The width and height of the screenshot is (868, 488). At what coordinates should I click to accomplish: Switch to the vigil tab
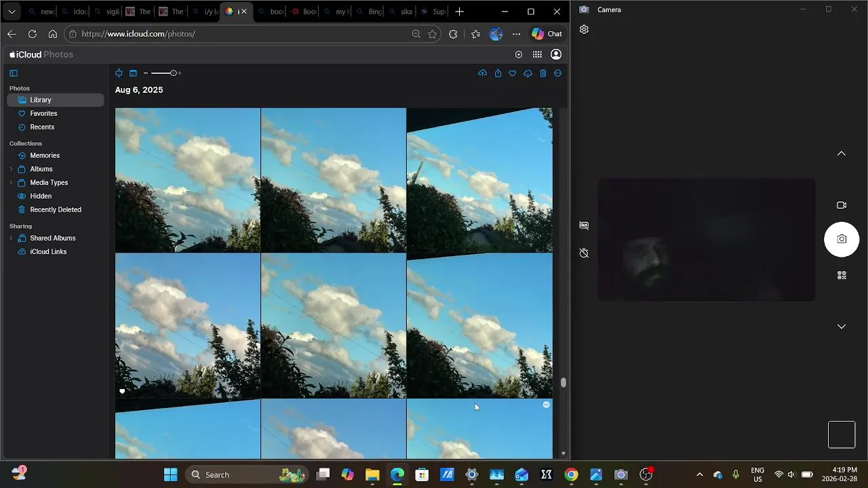106,12
